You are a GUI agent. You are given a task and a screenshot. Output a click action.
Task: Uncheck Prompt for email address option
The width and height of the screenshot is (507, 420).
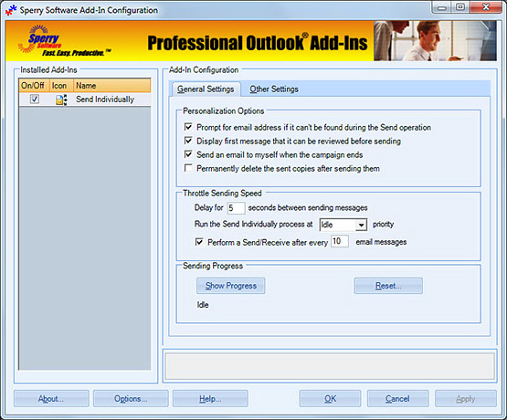click(x=188, y=127)
